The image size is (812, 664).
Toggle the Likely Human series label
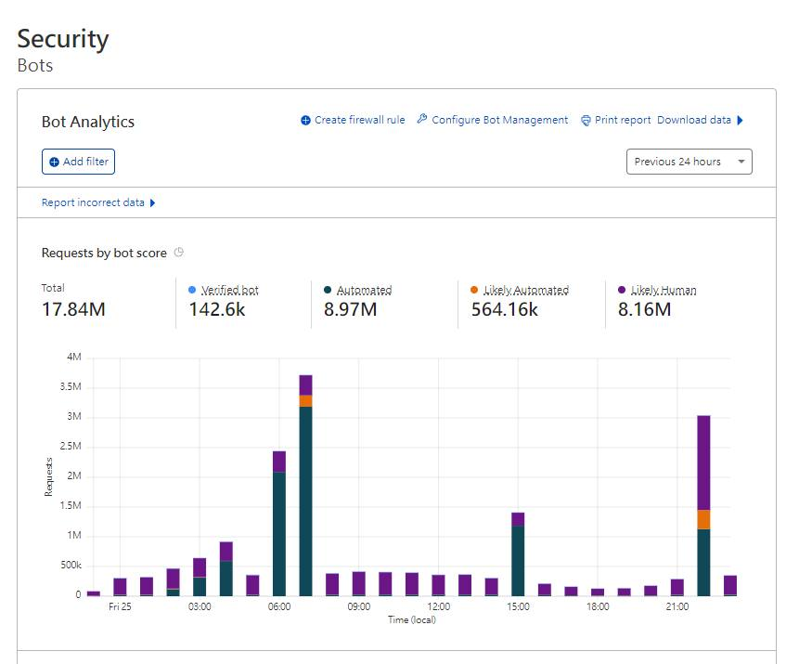point(664,290)
